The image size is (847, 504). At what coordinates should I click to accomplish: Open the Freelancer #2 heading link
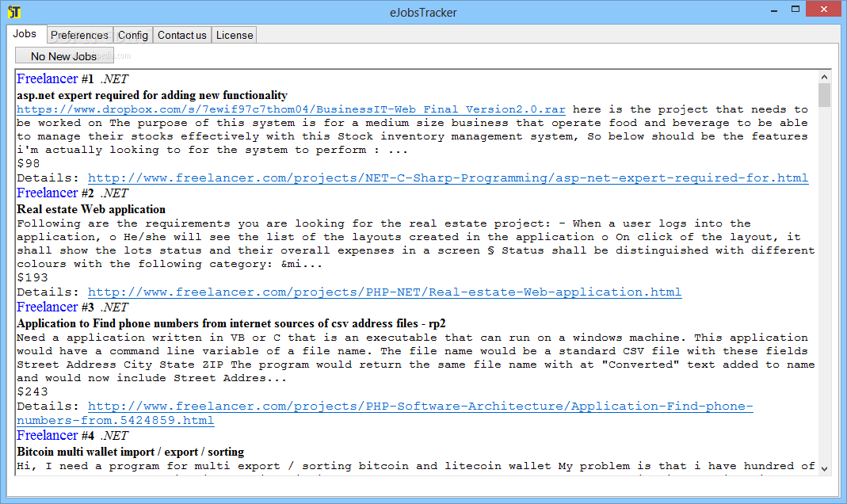point(48,193)
